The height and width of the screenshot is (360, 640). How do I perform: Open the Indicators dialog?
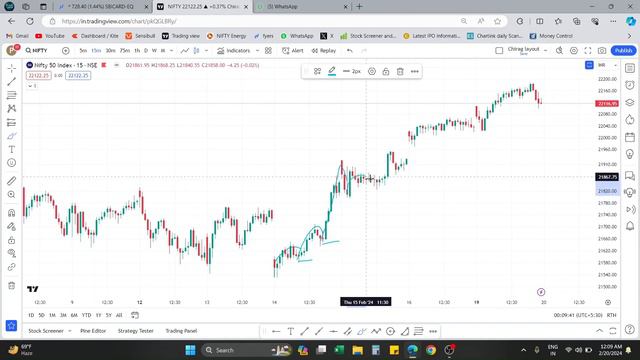coord(234,51)
